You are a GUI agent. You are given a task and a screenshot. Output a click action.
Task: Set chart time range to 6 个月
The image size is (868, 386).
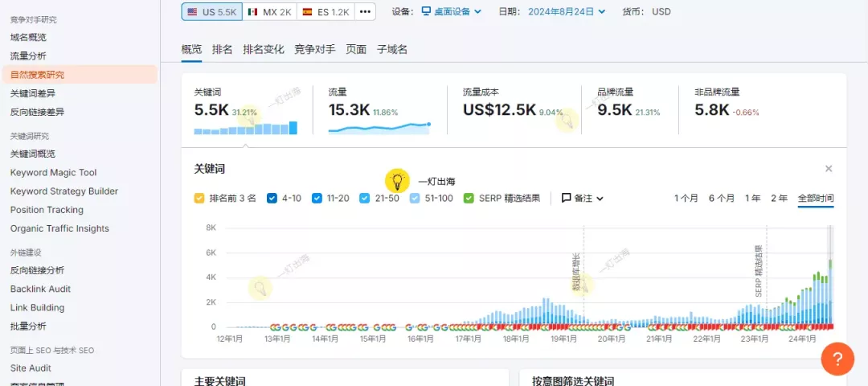pyautogui.click(x=721, y=198)
